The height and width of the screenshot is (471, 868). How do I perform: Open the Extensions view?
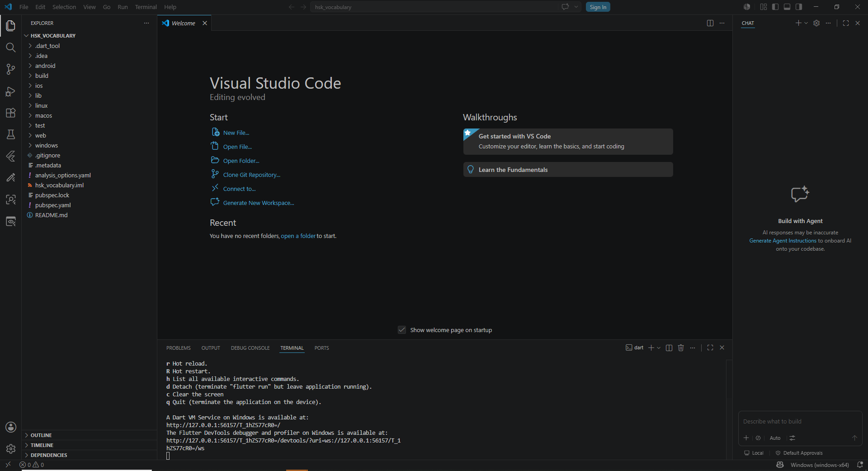(x=10, y=113)
